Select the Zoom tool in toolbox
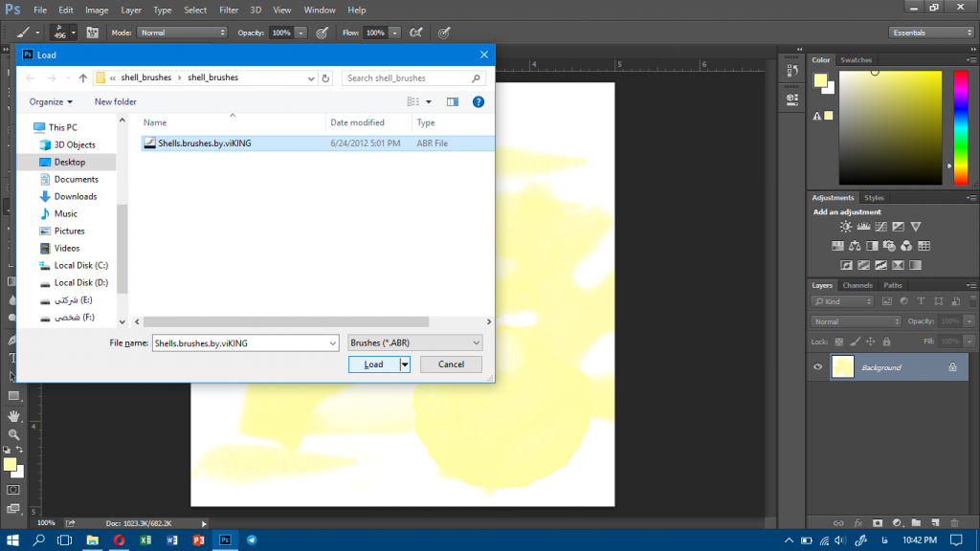Viewport: 980px width, 551px height. pos(13,434)
